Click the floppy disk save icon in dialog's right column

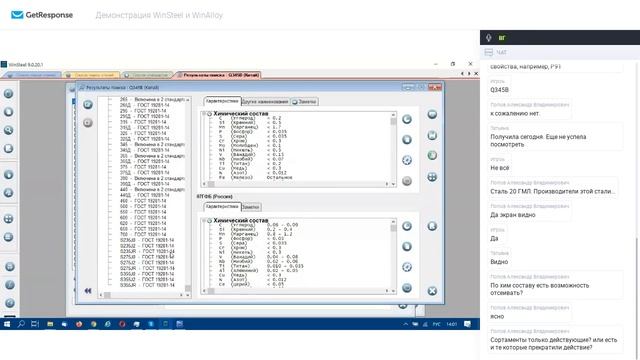432,135
